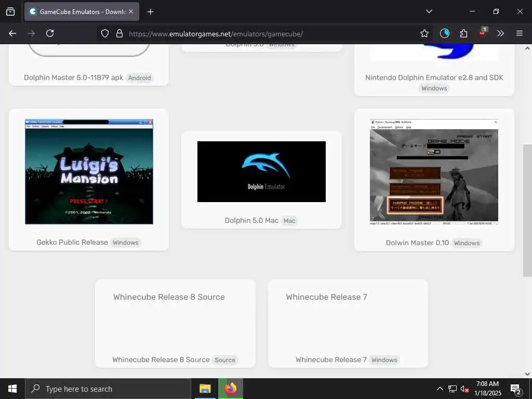Open Firefox View tab icon
Image resolution: width=532 pixels, height=399 pixels.
[x=10, y=11]
